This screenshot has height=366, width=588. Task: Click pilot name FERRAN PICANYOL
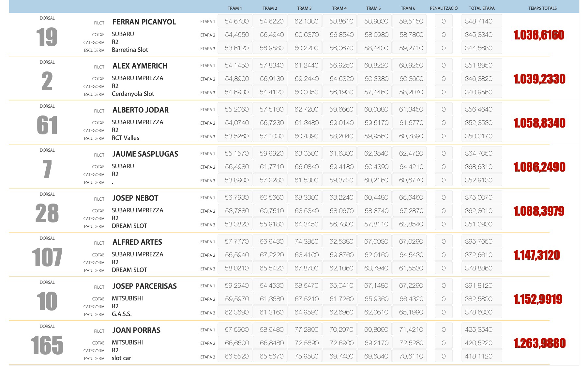(144, 22)
